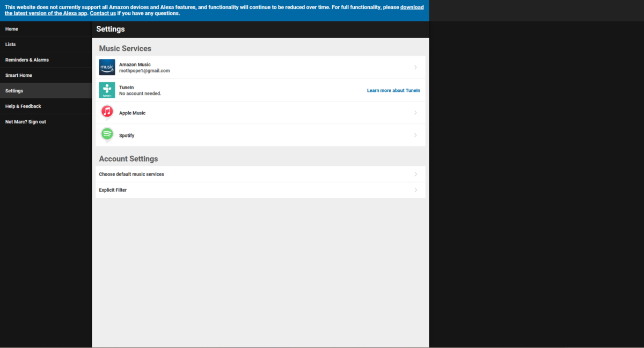
Task: Select Settings in sidebar
Action: click(x=46, y=91)
